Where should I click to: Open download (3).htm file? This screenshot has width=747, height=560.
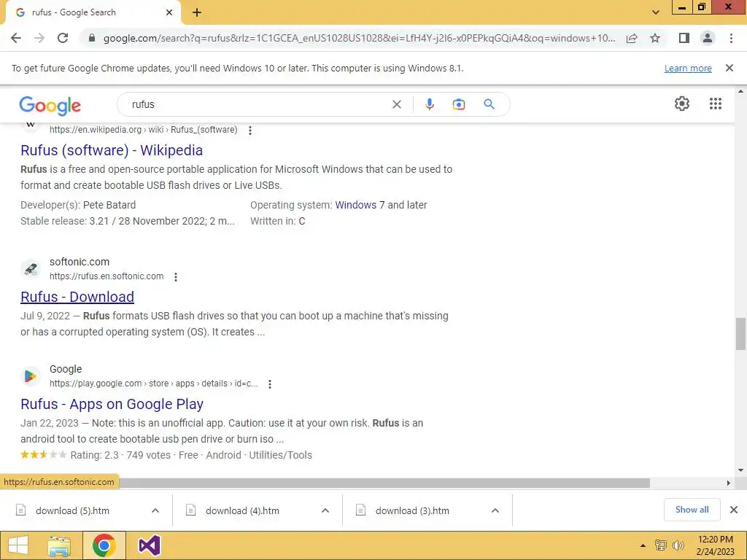click(413, 510)
